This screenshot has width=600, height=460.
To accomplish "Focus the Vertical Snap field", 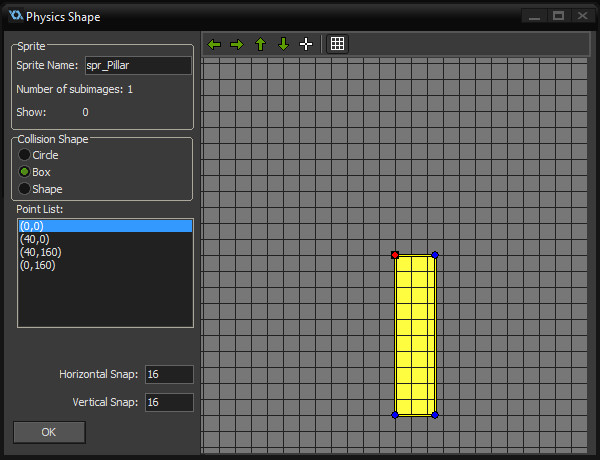I will point(169,402).
